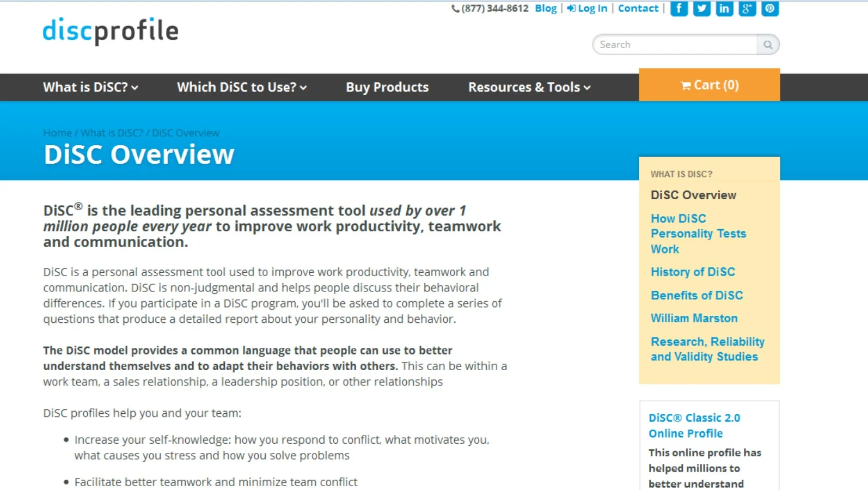Expand the What is DiSC? menu
The image size is (868, 490).
pyautogui.click(x=90, y=87)
